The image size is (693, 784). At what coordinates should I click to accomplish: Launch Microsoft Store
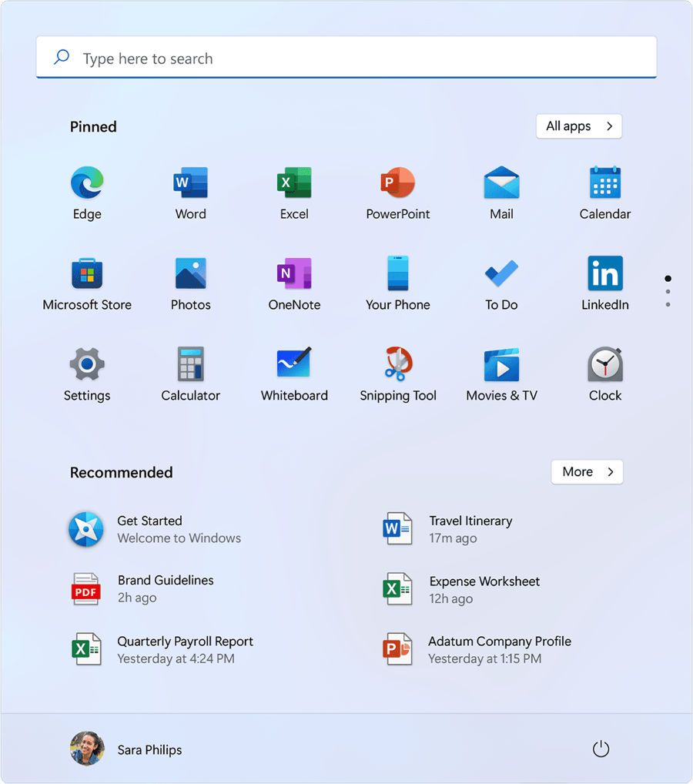87,283
